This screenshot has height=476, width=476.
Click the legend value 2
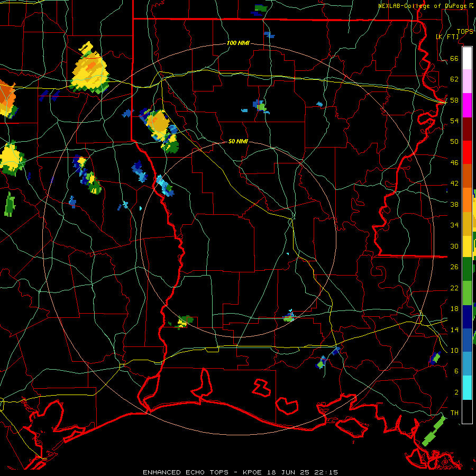456,392
